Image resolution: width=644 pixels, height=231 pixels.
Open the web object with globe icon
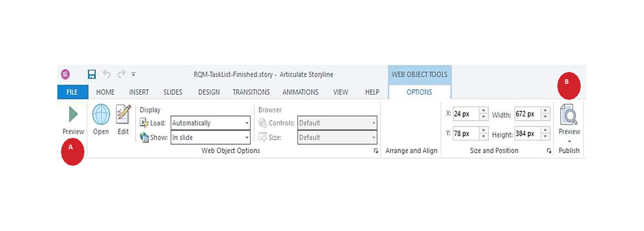tap(101, 114)
